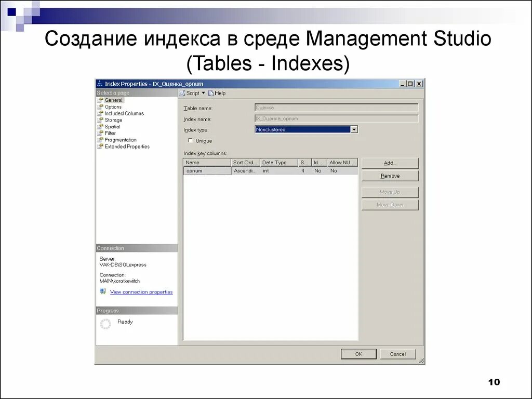
Task: Click the Extended Properties page icon
Action: (100, 146)
